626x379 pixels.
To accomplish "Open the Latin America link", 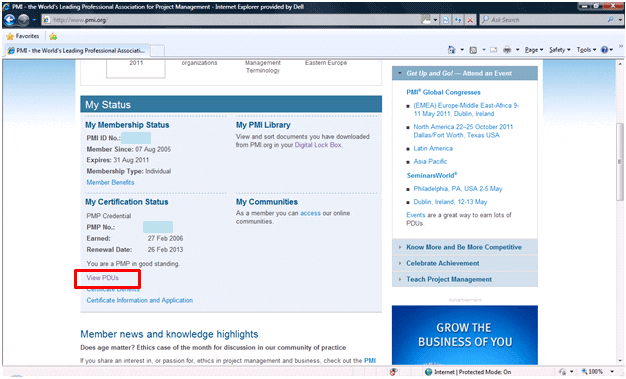I will [x=433, y=149].
